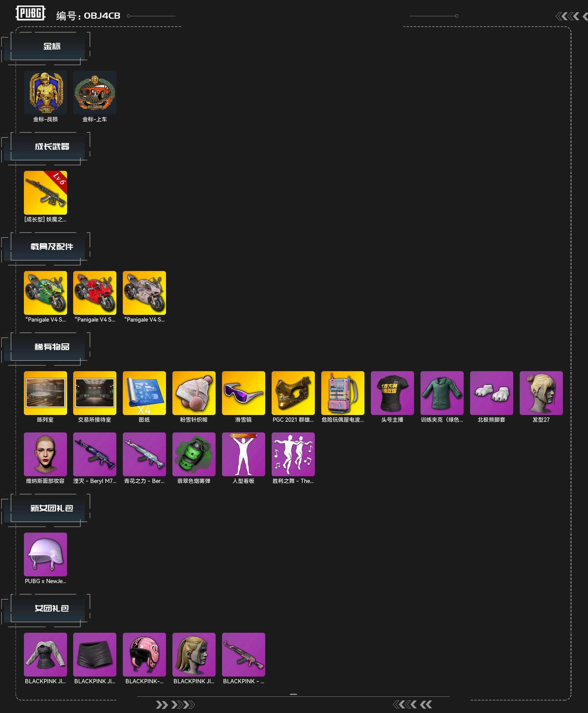Open the 交易所接待室 thumbnail
Image resolution: width=588 pixels, height=713 pixels.
tap(95, 393)
